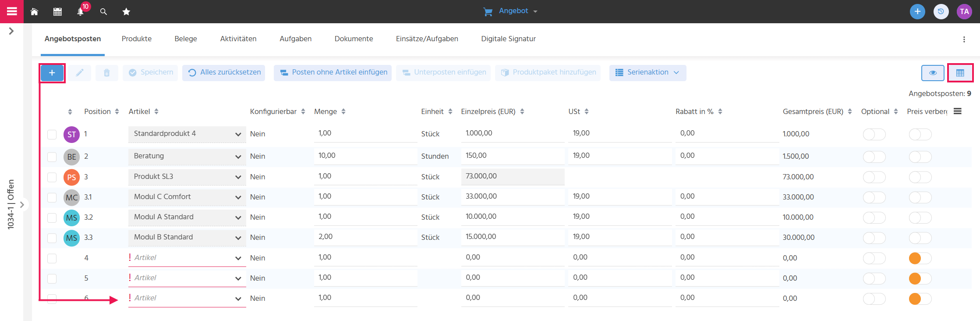
Task: Open the hamburger main menu
Action: point(12,11)
